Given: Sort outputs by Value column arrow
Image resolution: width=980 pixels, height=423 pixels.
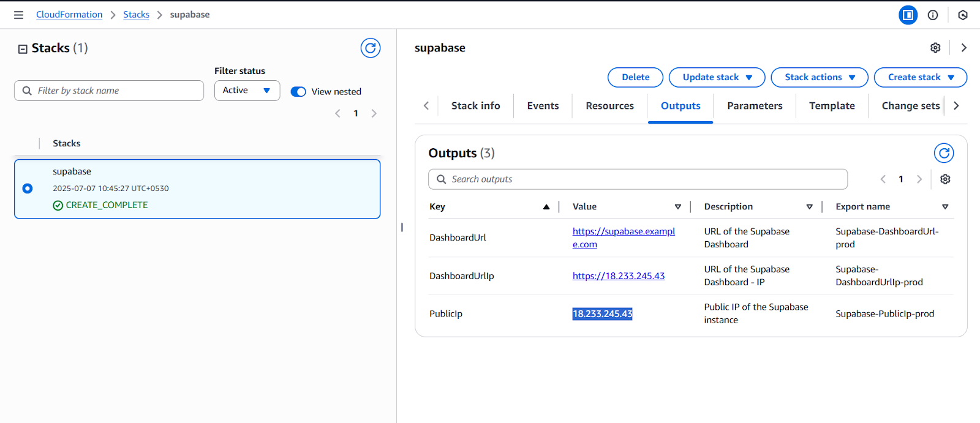Looking at the screenshot, I should pos(678,207).
